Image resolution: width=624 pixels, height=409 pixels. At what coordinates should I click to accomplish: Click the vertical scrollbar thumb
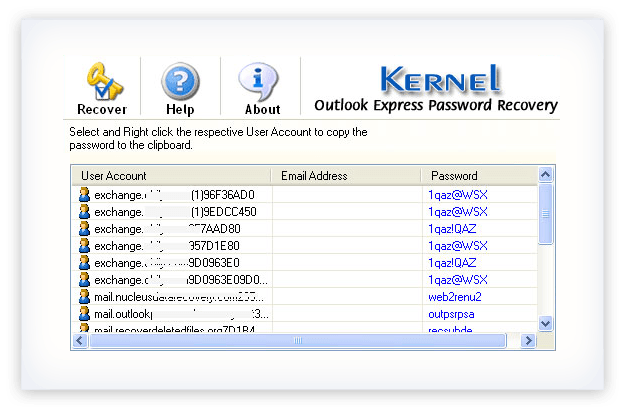545,214
